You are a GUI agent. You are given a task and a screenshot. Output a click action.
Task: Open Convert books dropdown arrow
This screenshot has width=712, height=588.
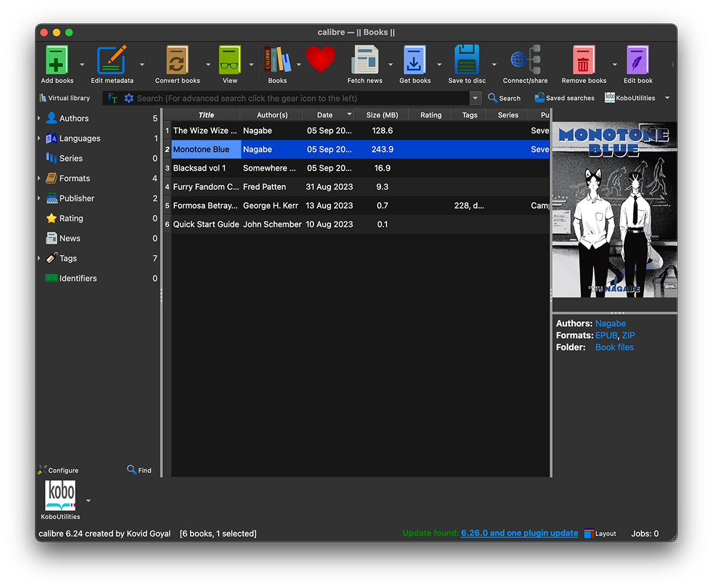click(x=208, y=64)
